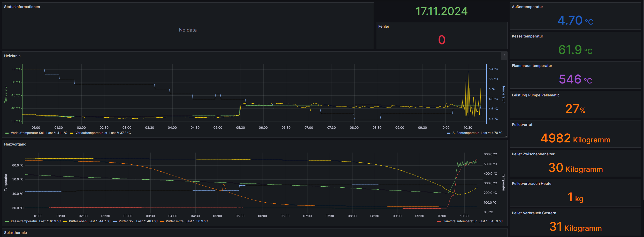Click the red Flammraumtemperatur legend color marker
Viewport: 644px width, 237px height.
[x=439, y=221]
